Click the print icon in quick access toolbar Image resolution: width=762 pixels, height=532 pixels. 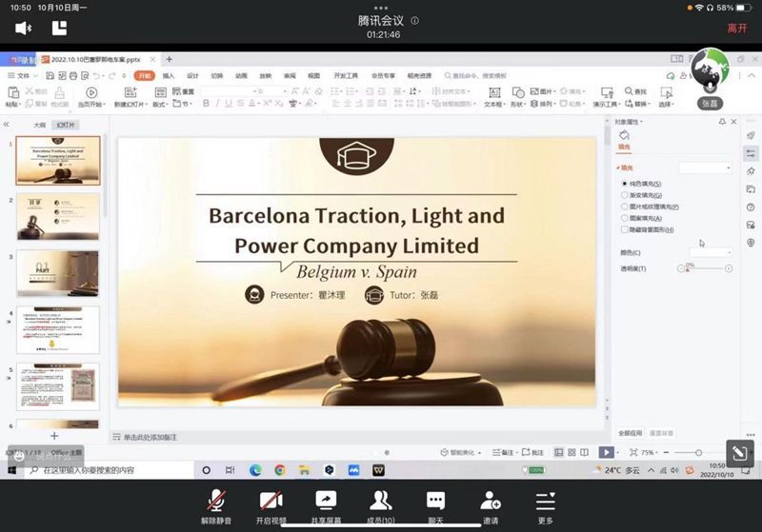[x=73, y=76]
